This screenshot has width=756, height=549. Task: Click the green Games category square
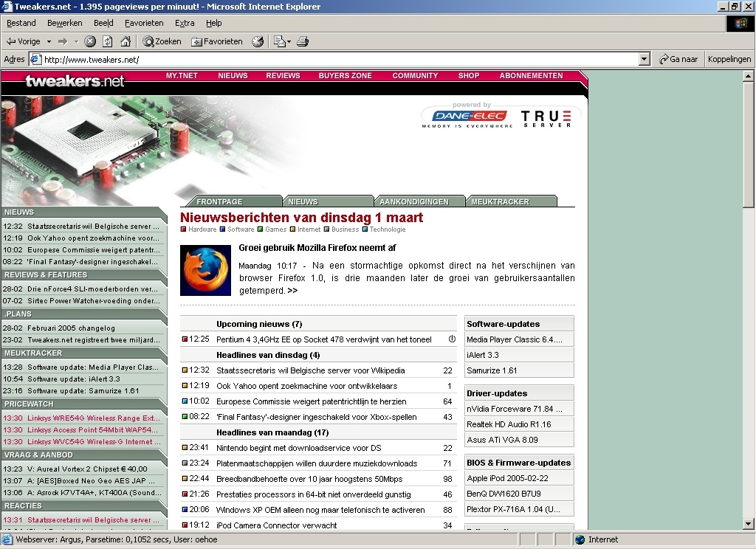coord(261,229)
